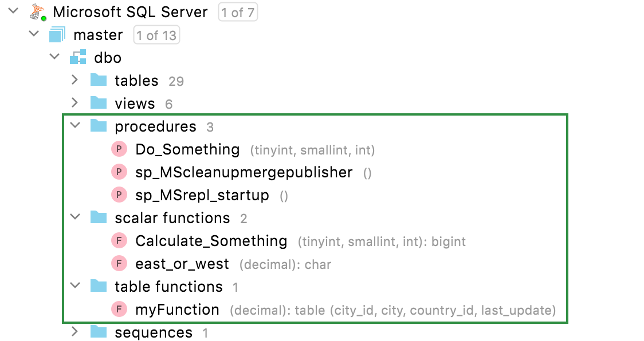Viewport: 644px width, 341px height.
Task: Expand the sequences node
Action: (x=74, y=332)
